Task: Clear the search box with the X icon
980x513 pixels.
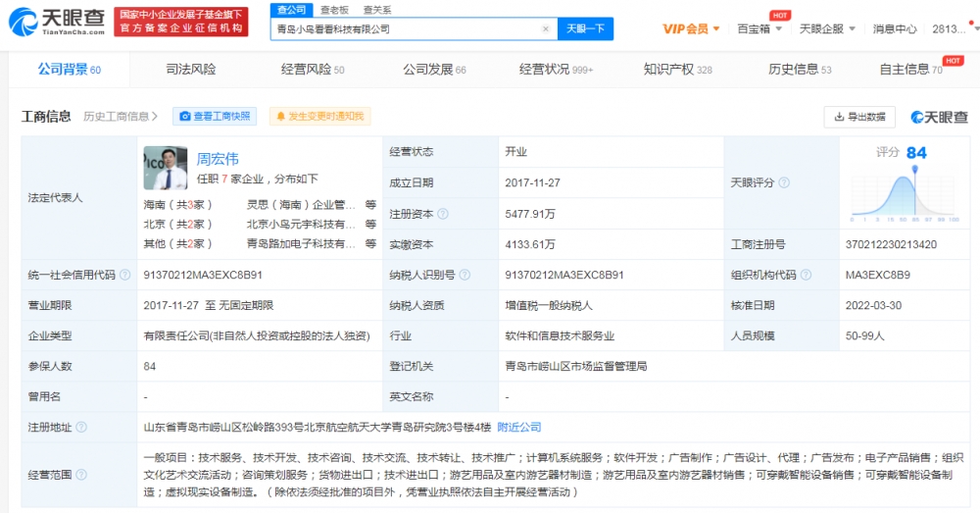Action: pos(546,28)
